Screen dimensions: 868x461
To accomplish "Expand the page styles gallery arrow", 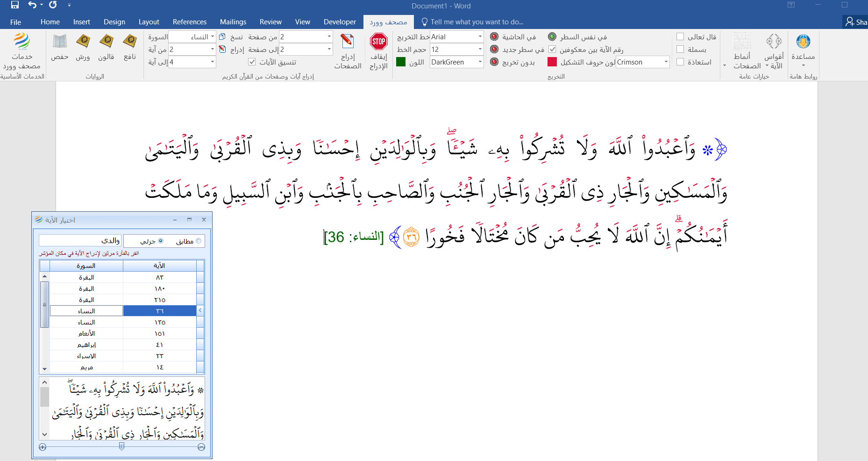I will (x=725, y=65).
